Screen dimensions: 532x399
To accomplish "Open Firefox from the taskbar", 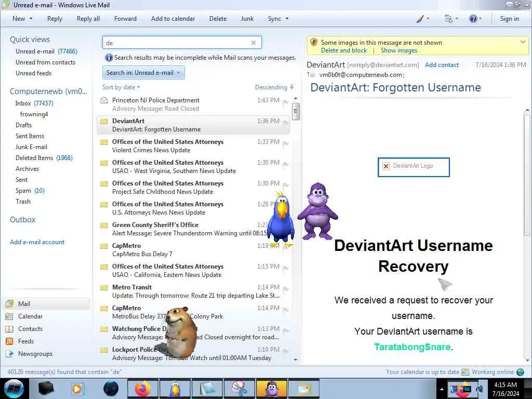I will (143, 389).
